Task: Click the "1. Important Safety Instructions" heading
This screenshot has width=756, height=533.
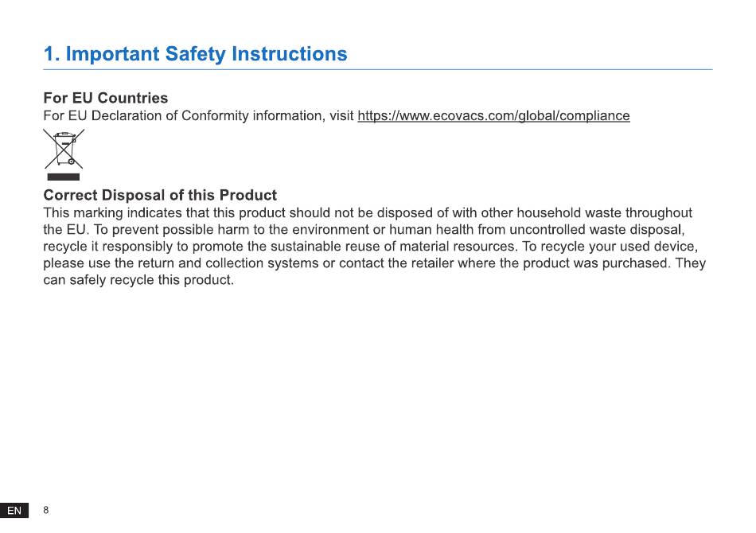Action: 195,54
